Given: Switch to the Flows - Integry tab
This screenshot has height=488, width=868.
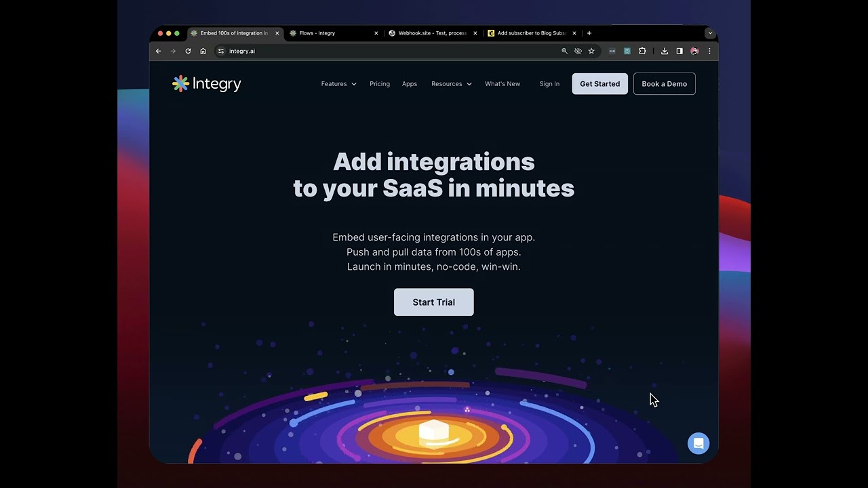Looking at the screenshot, I should click(332, 33).
